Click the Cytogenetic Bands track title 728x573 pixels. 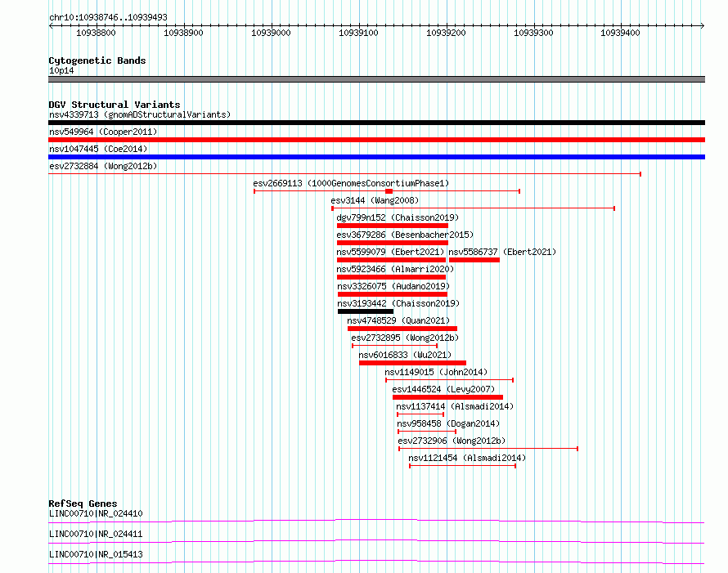tap(97, 60)
